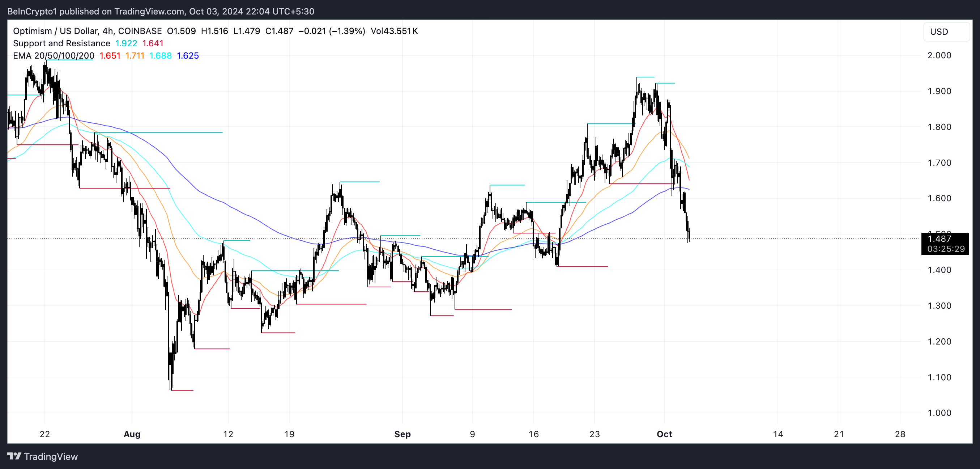Click the red EMA value 1.651
The image size is (980, 469).
pyautogui.click(x=110, y=56)
